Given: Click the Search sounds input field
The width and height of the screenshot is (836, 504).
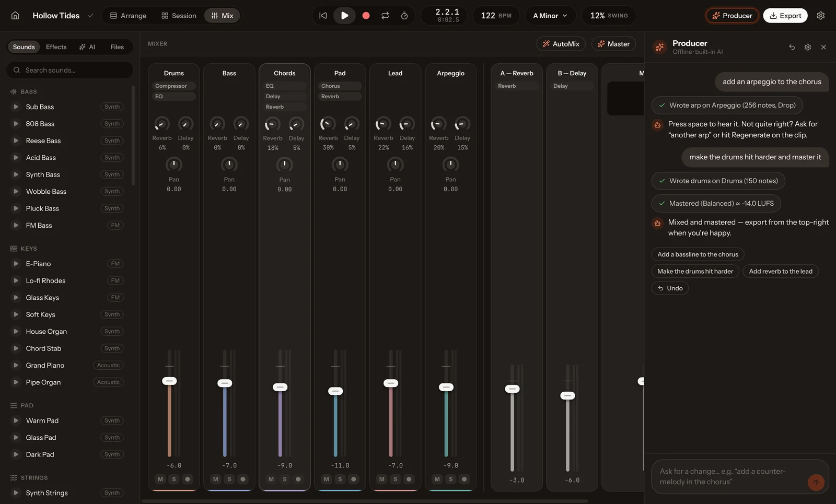Looking at the screenshot, I should click(69, 70).
